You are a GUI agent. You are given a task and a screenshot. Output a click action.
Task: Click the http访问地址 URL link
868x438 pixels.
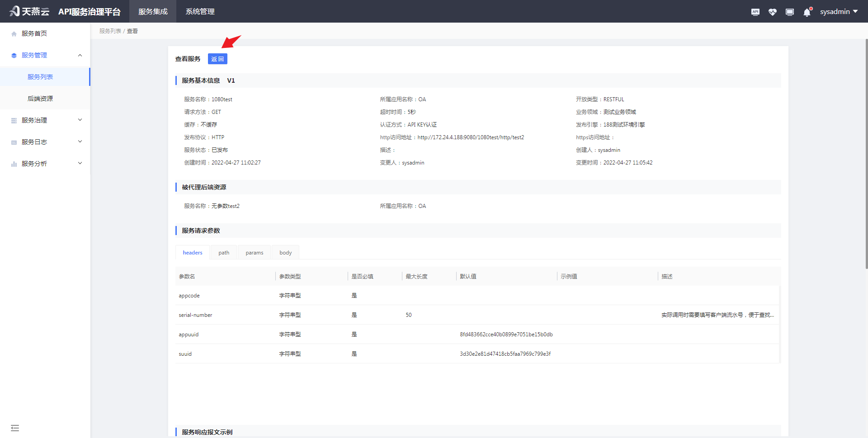[x=471, y=137]
